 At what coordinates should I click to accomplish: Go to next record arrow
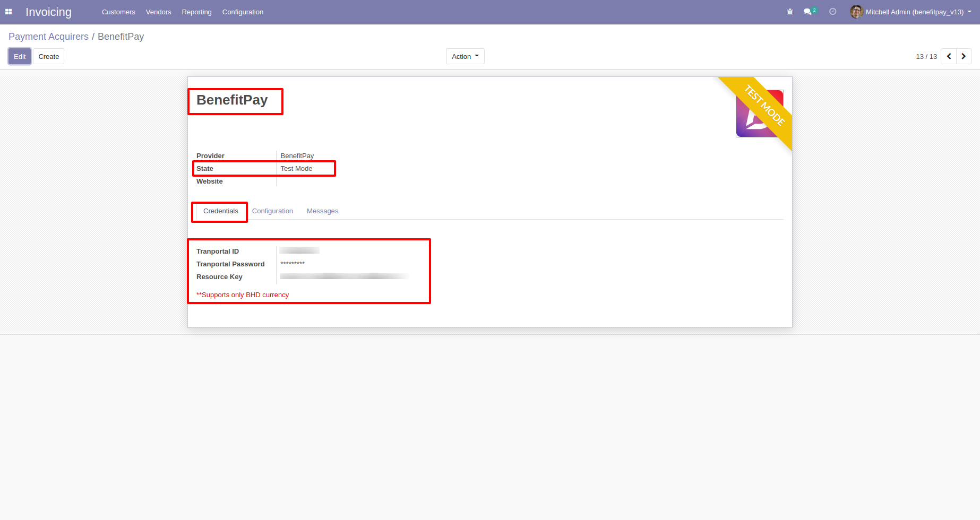point(964,56)
